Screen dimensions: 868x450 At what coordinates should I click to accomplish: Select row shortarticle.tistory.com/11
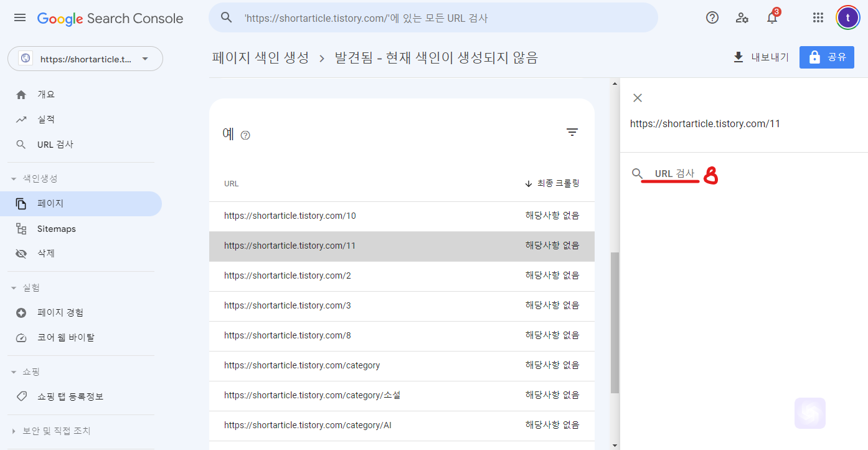(x=402, y=246)
